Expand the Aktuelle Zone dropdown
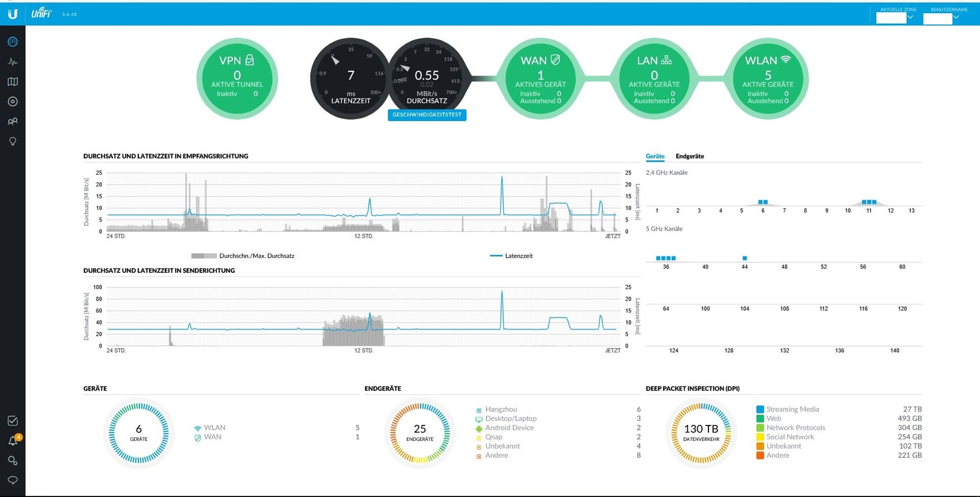This screenshot has width=980, height=497. click(895, 18)
